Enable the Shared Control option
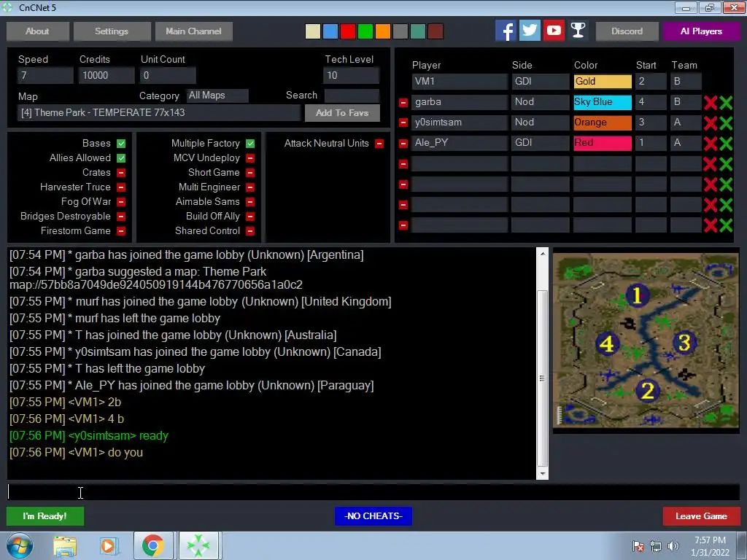747x560 pixels. coord(250,231)
